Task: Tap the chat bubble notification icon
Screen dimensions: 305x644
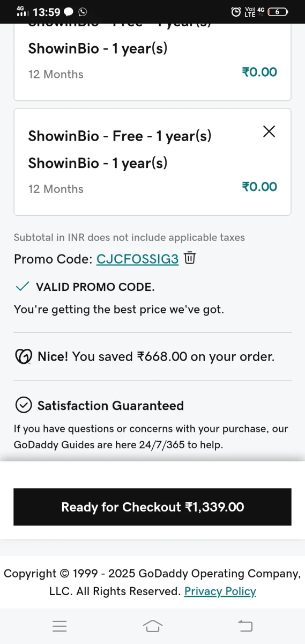Action: click(69, 11)
